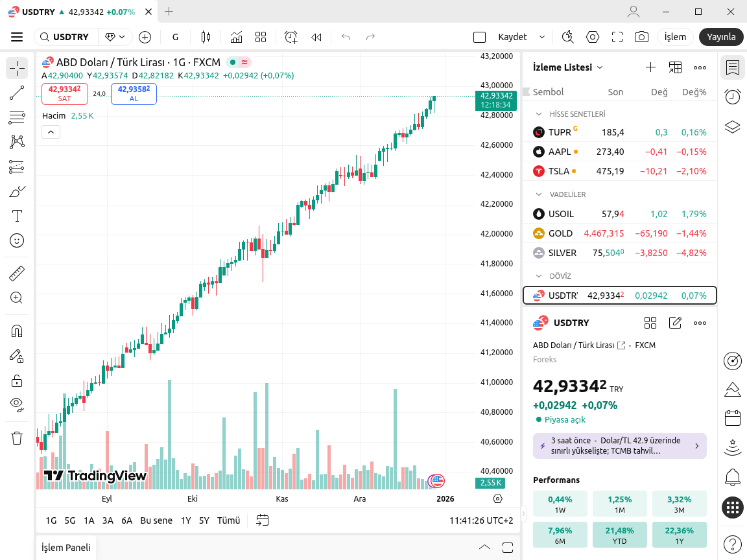The height and width of the screenshot is (560, 747).
Task: Open the ruler measure tool
Action: point(17,274)
